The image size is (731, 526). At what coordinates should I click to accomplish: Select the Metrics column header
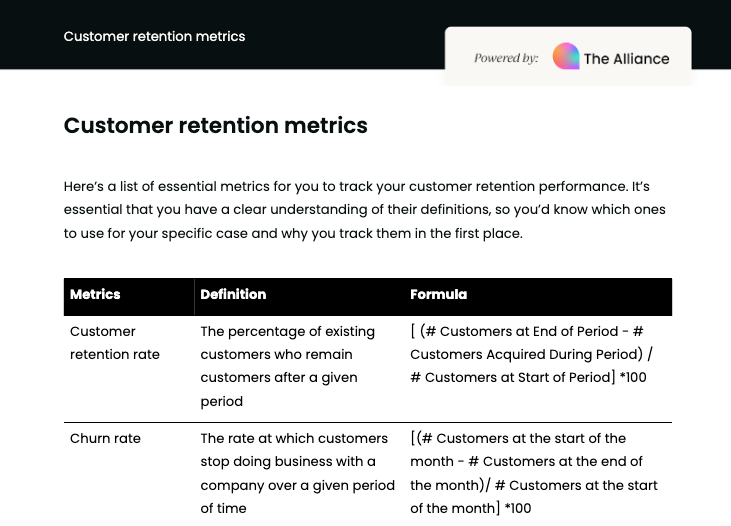[x=95, y=295]
